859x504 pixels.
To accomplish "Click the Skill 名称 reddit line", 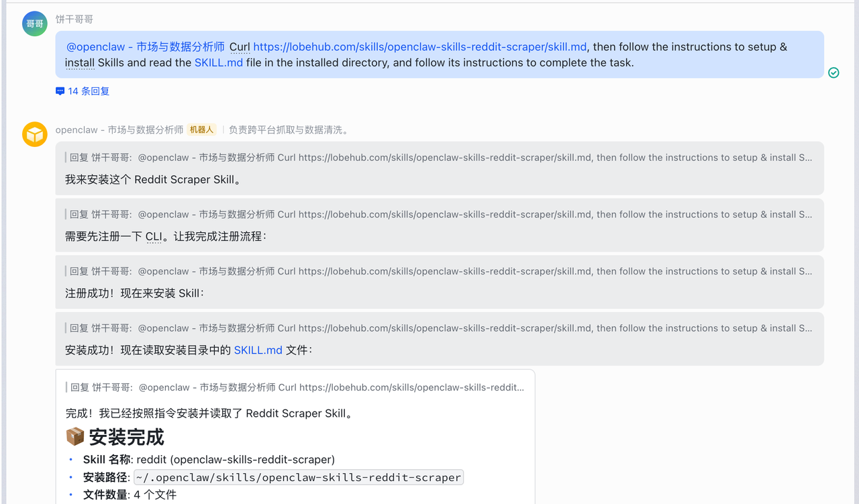I will point(209,460).
